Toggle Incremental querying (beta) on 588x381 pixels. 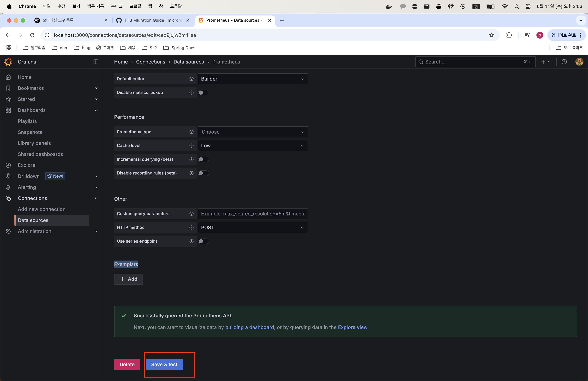[203, 159]
